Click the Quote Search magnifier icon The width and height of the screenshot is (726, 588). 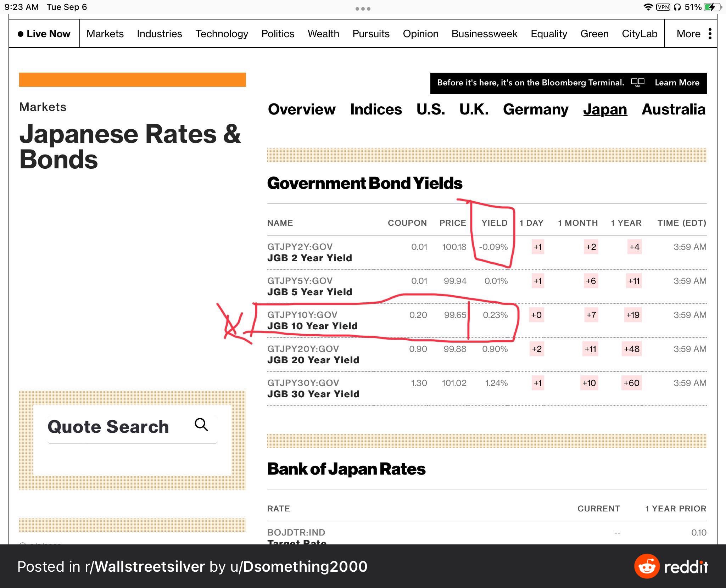coord(201,424)
